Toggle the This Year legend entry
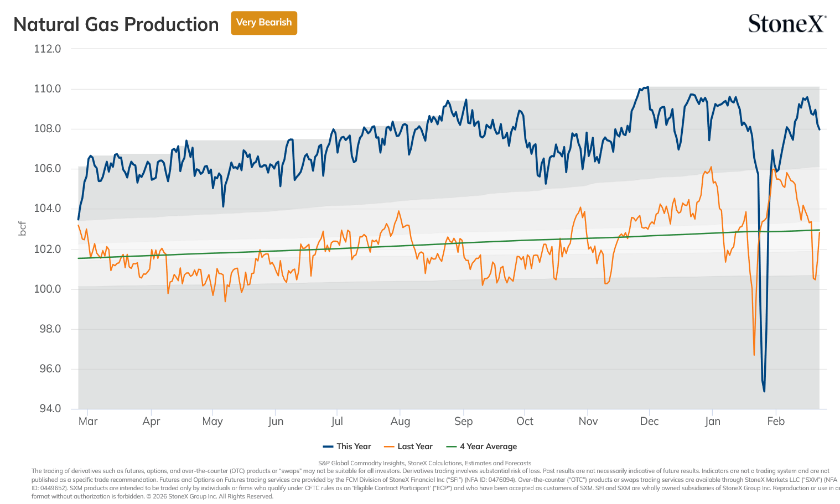The image size is (840, 504). point(347,446)
